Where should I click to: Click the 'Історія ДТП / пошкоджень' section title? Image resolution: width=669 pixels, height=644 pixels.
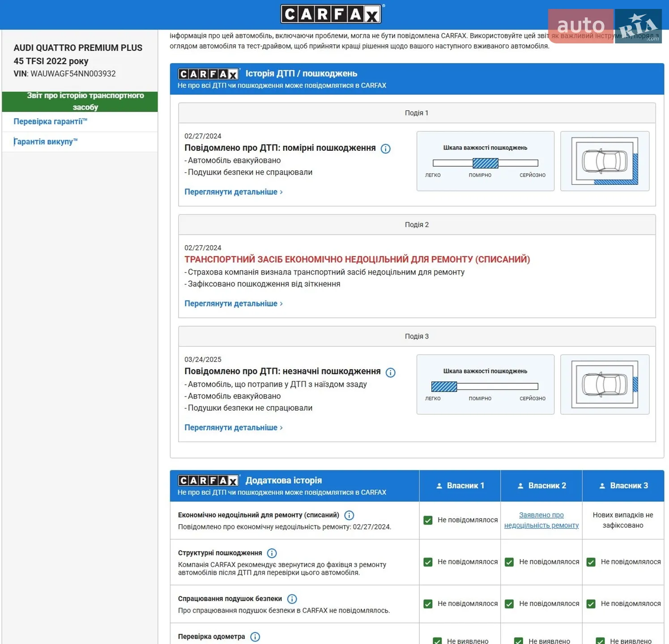[301, 74]
